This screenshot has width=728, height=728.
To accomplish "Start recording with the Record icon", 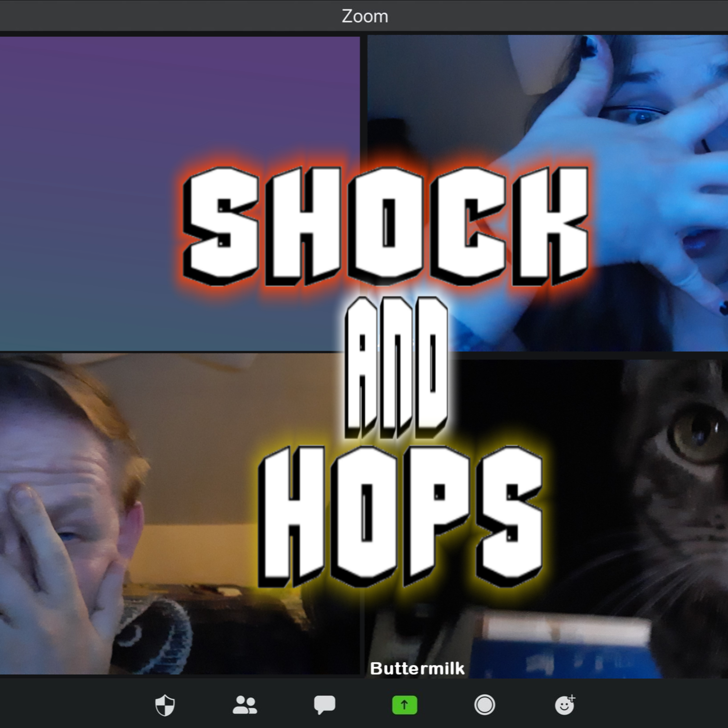I will pos(485,705).
